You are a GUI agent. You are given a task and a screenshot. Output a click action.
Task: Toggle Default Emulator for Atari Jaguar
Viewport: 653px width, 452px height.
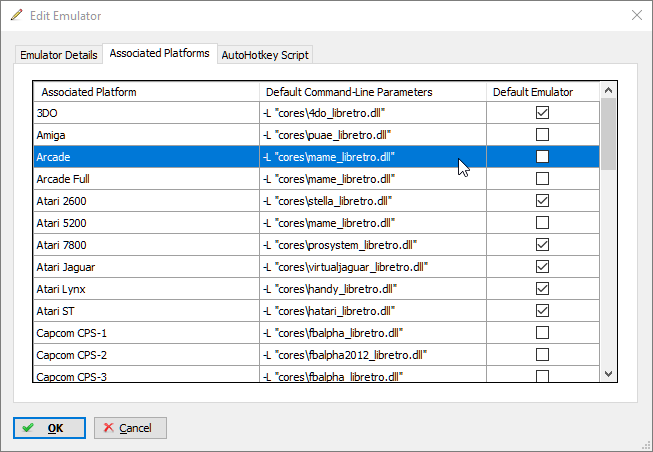tap(542, 267)
